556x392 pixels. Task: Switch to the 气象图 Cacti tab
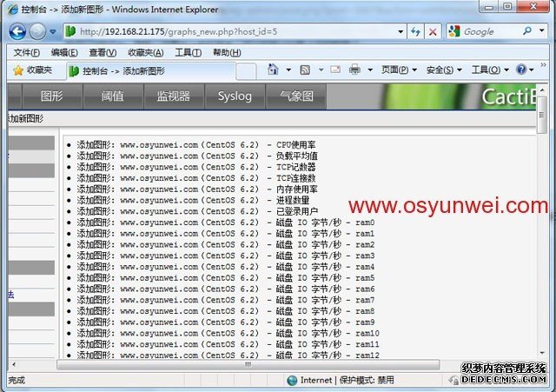[x=296, y=96]
